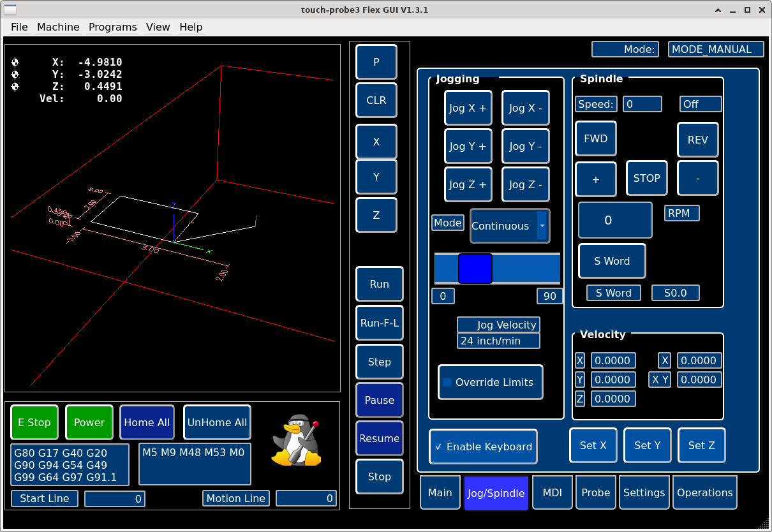Click the P button in sidebar

pyautogui.click(x=376, y=62)
